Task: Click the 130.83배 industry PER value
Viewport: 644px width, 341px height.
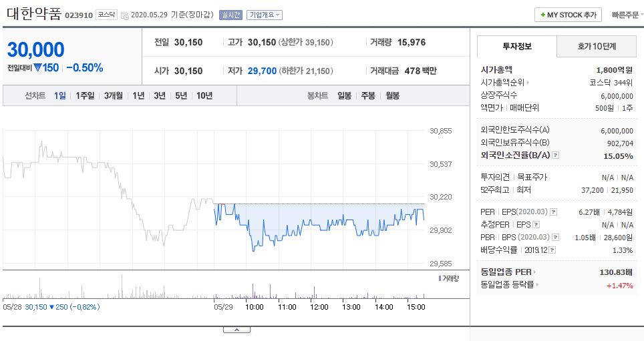Action: [616, 272]
